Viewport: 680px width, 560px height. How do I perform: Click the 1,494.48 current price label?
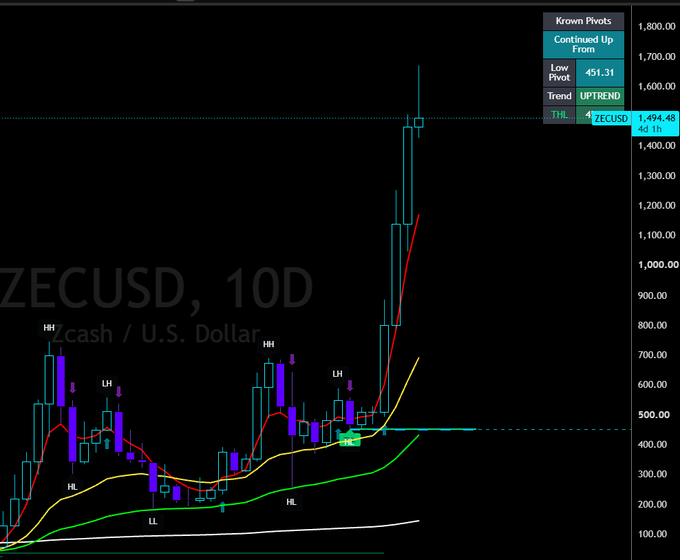[656, 118]
